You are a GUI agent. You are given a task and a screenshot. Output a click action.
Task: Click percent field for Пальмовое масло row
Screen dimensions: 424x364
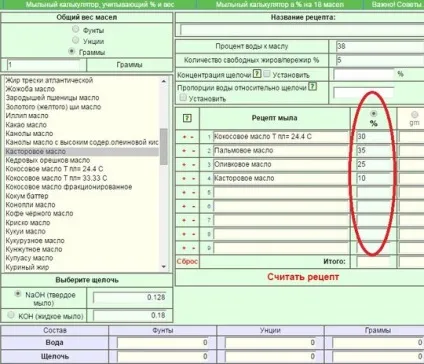click(374, 151)
